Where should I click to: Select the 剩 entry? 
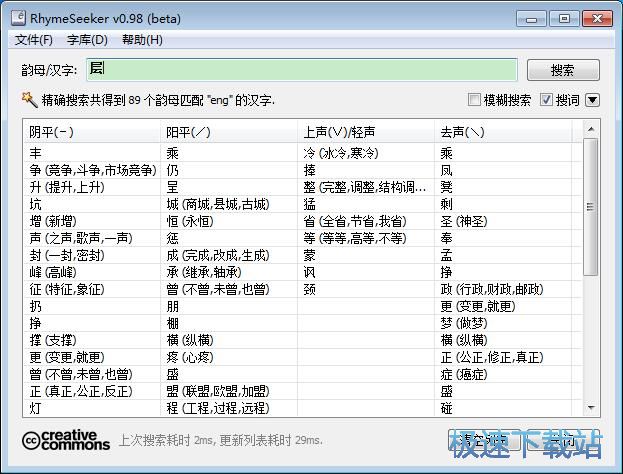tap(447, 204)
